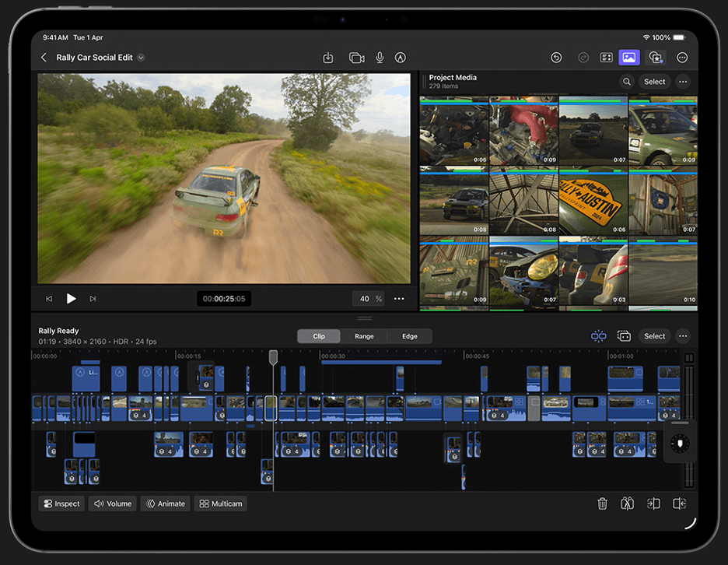
Task: Select engine bay clip thumbnail 0:06
Action: (454, 131)
